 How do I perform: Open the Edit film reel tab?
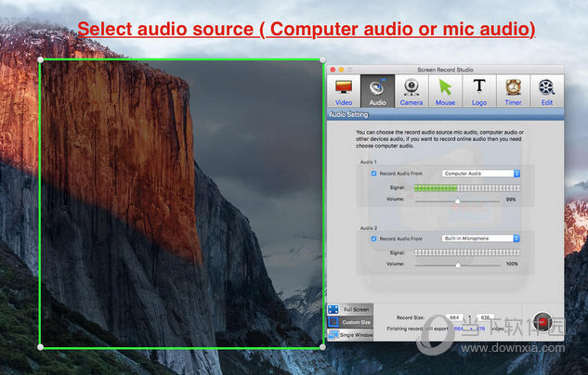pyautogui.click(x=547, y=91)
